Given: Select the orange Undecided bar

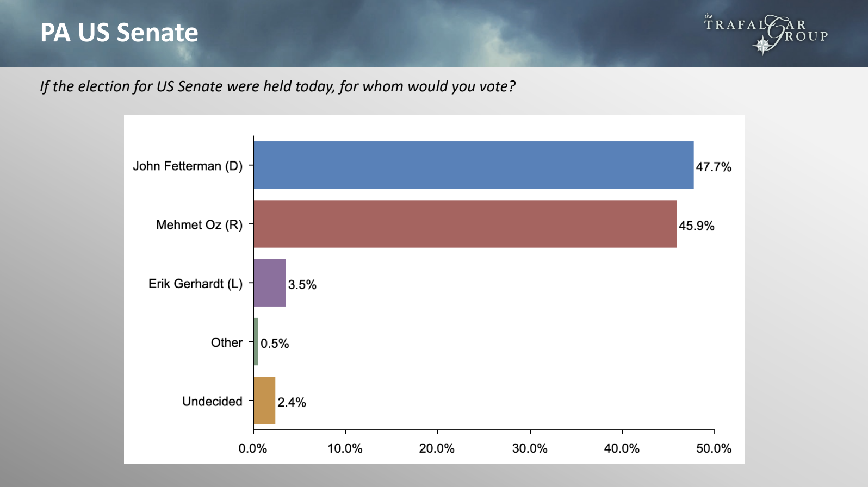Looking at the screenshot, I should point(264,401).
